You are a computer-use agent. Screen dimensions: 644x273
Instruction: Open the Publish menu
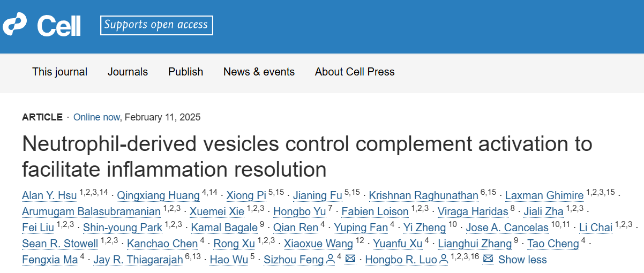pos(185,72)
